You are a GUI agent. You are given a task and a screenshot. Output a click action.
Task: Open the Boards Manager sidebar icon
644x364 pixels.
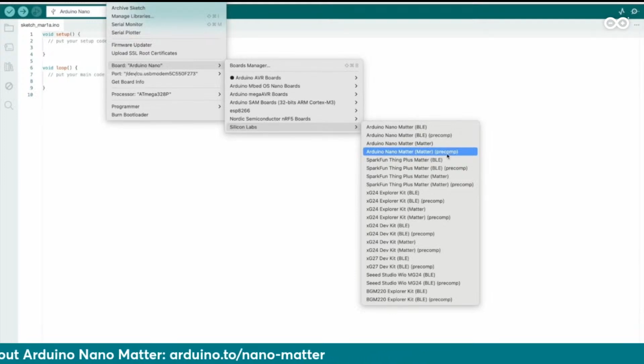pyautogui.click(x=9, y=47)
